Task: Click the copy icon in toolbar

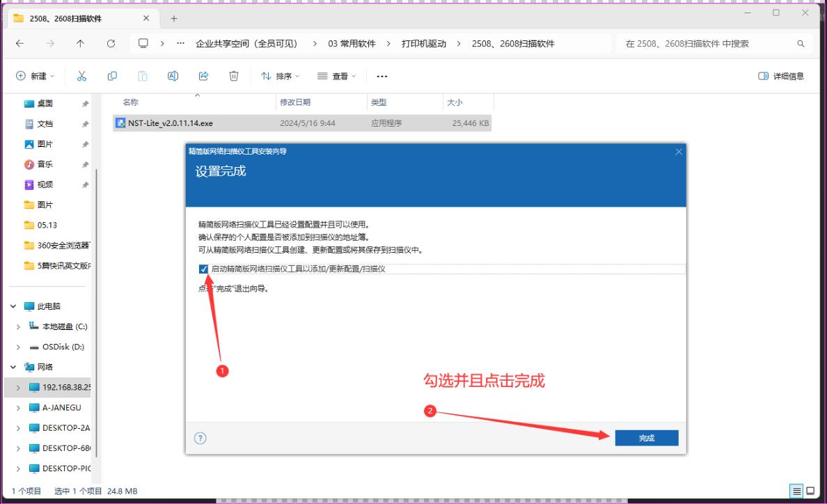Action: [112, 76]
